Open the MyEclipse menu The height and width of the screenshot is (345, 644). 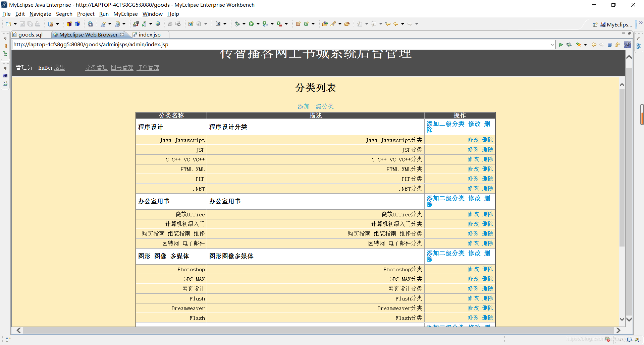(125, 14)
